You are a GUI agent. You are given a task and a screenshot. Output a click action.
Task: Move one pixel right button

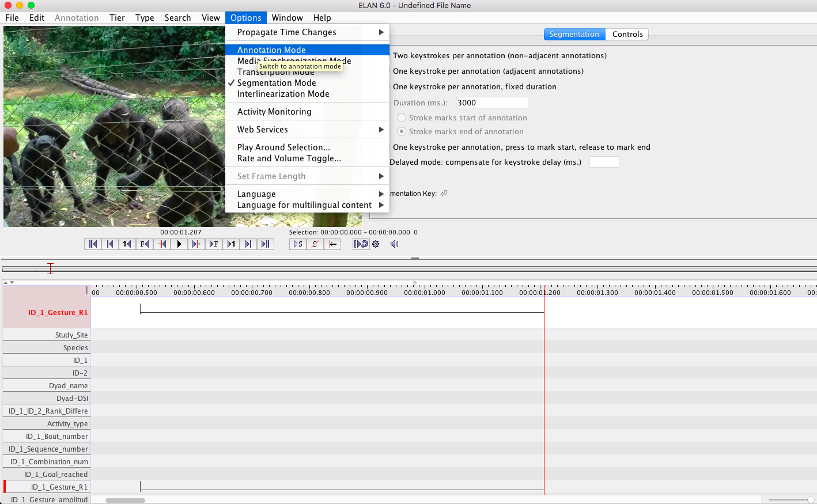click(x=196, y=244)
